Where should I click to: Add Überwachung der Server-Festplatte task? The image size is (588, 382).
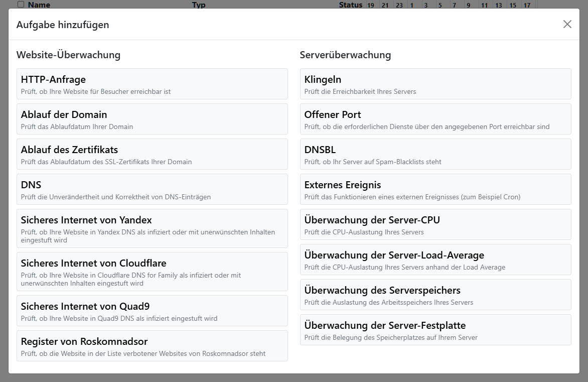coord(435,330)
